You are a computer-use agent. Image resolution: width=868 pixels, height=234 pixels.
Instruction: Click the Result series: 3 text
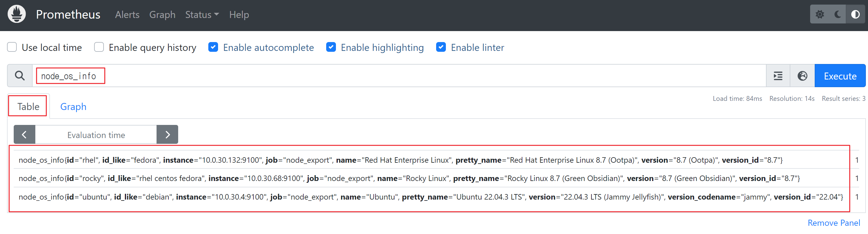tap(844, 98)
